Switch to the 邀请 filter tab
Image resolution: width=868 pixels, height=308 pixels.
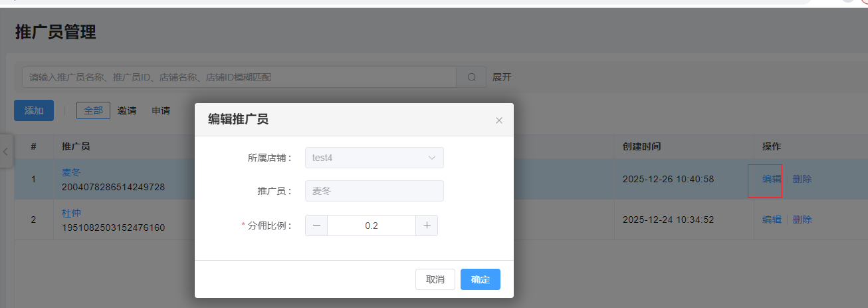[x=127, y=110]
